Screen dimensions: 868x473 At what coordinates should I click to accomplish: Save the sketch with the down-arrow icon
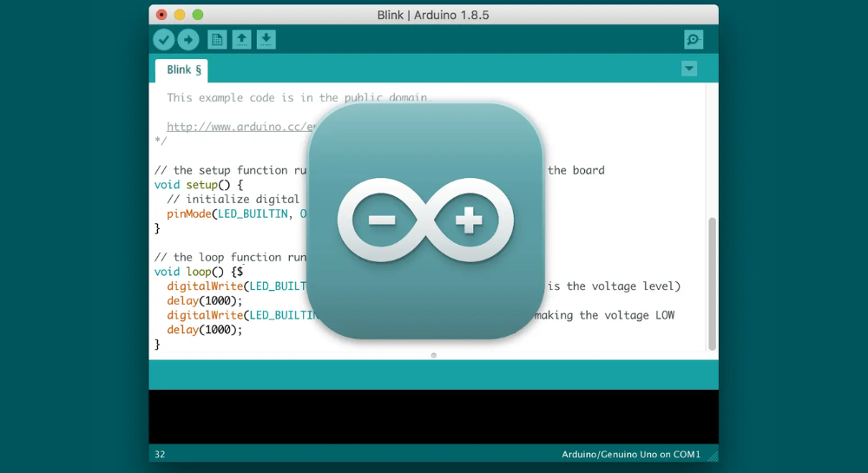point(266,40)
